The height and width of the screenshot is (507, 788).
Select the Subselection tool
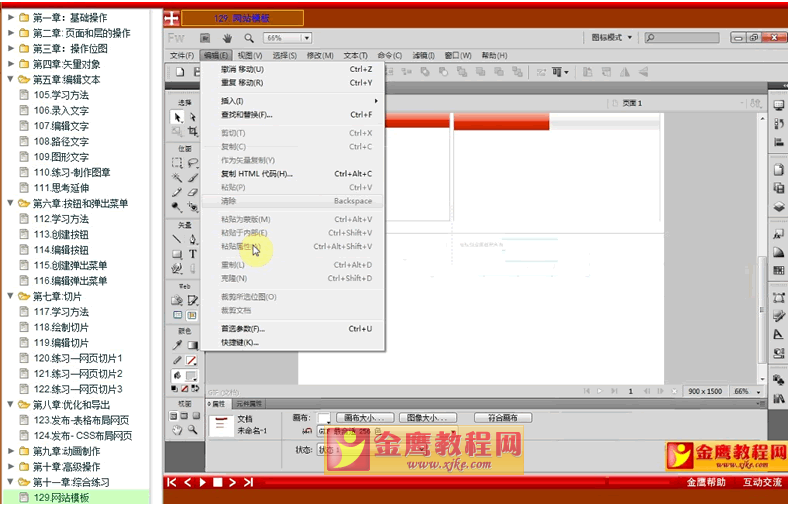click(x=192, y=117)
